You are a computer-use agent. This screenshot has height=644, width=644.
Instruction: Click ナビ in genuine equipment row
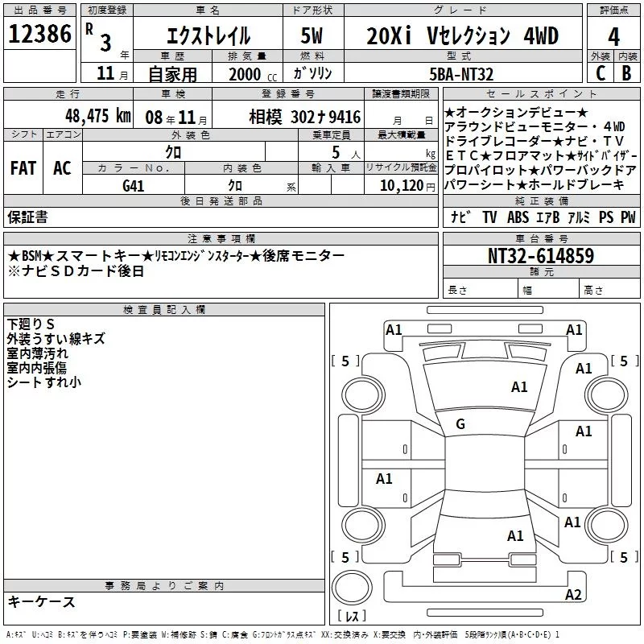click(x=460, y=217)
